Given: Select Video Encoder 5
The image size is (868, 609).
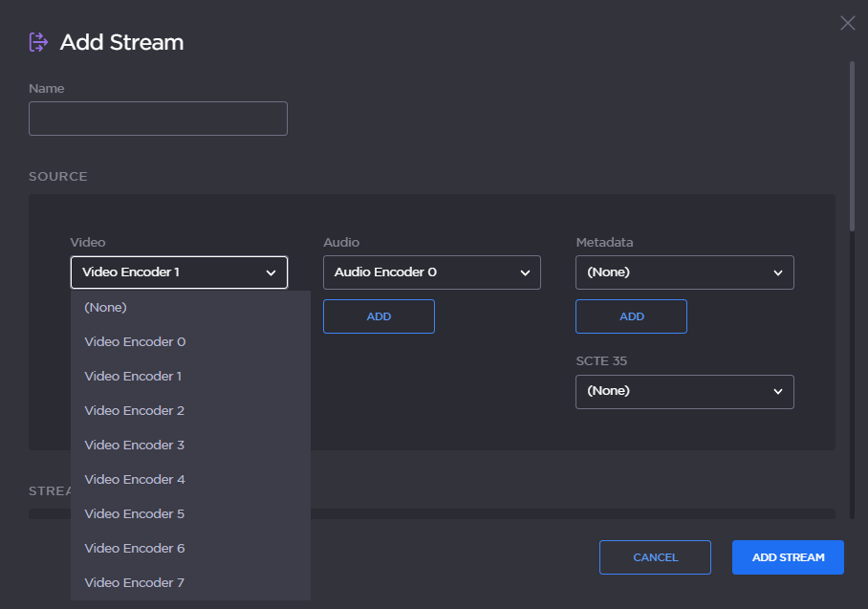Looking at the screenshot, I should tap(134, 513).
